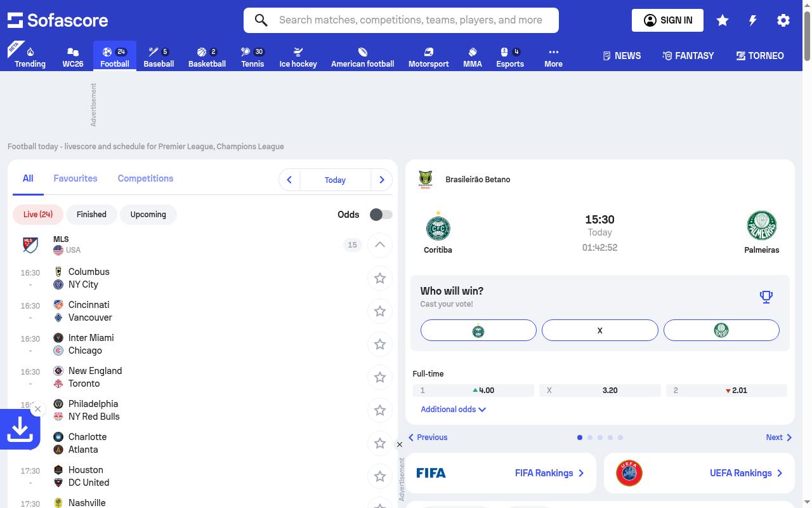The image size is (812, 508).
Task: Click the SIGN IN button
Action: pyautogui.click(x=668, y=20)
